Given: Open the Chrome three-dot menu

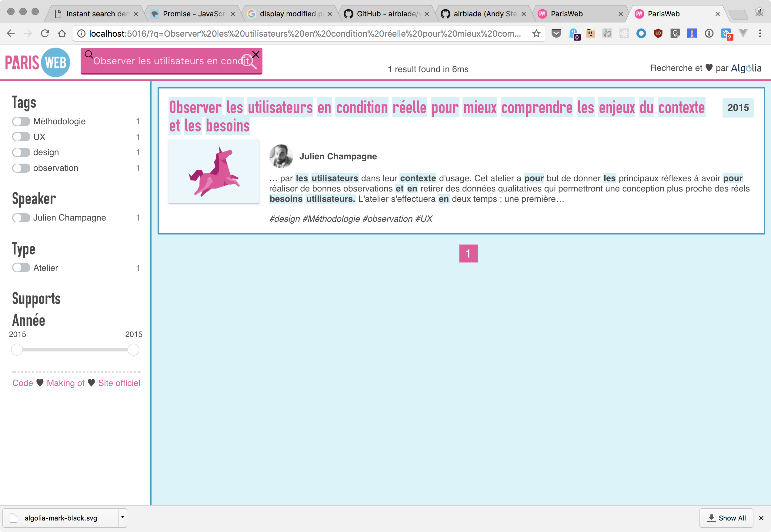Looking at the screenshot, I should point(760,33).
